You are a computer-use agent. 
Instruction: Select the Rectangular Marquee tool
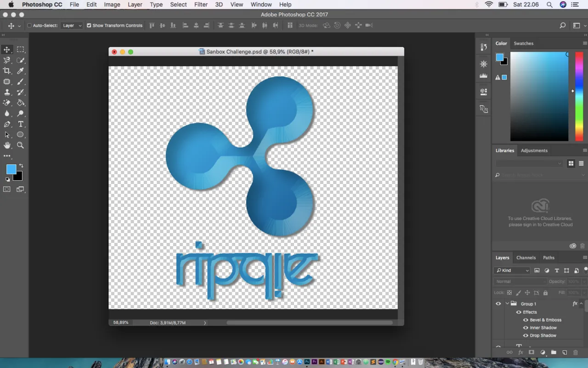click(x=21, y=50)
